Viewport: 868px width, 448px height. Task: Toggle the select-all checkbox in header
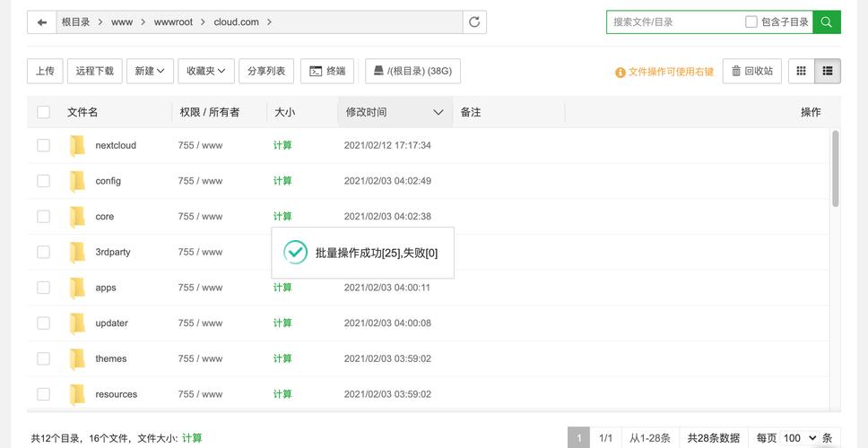43,112
